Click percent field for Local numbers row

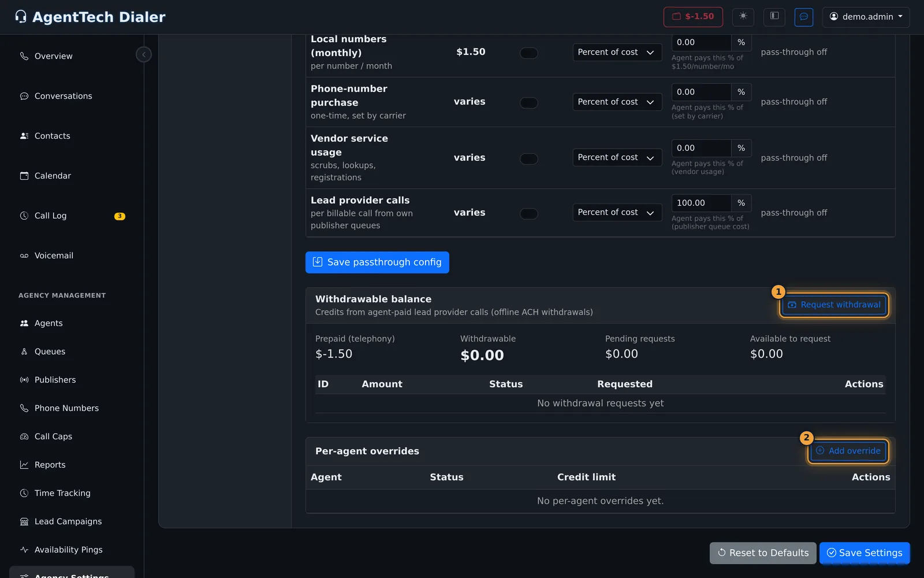[x=702, y=42]
